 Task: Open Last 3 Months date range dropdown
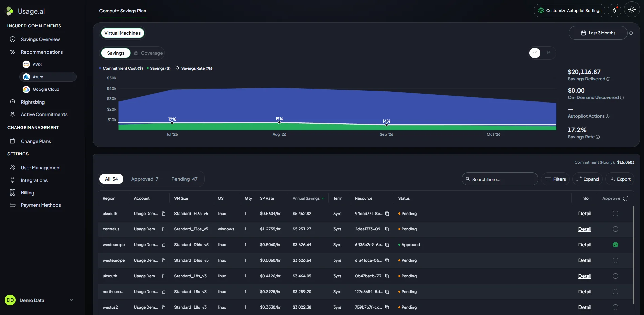[598, 33]
